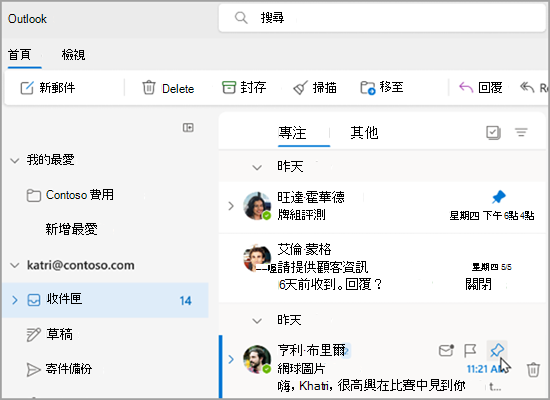Screen dimensions: 550x400
Task: Collapse the first 昨天 group
Action: [257, 167]
